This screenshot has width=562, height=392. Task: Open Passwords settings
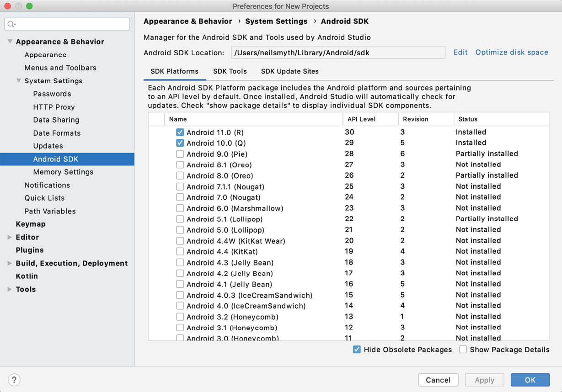click(x=52, y=94)
